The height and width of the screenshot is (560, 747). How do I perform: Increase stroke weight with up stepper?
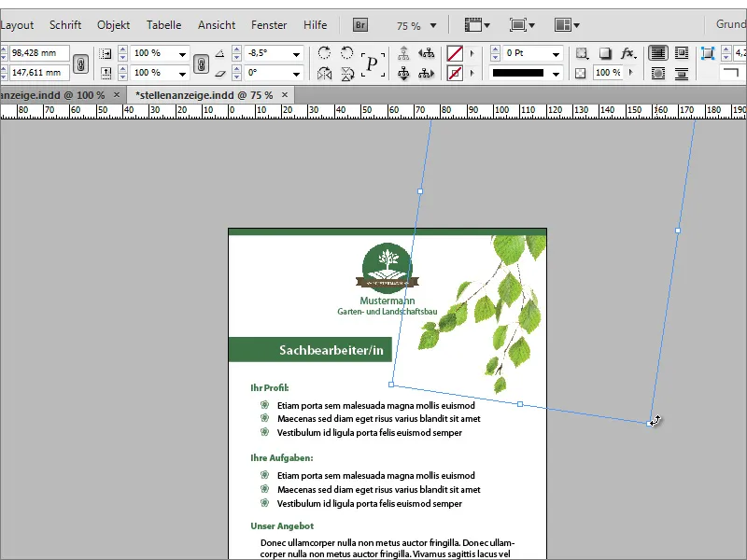click(x=496, y=49)
